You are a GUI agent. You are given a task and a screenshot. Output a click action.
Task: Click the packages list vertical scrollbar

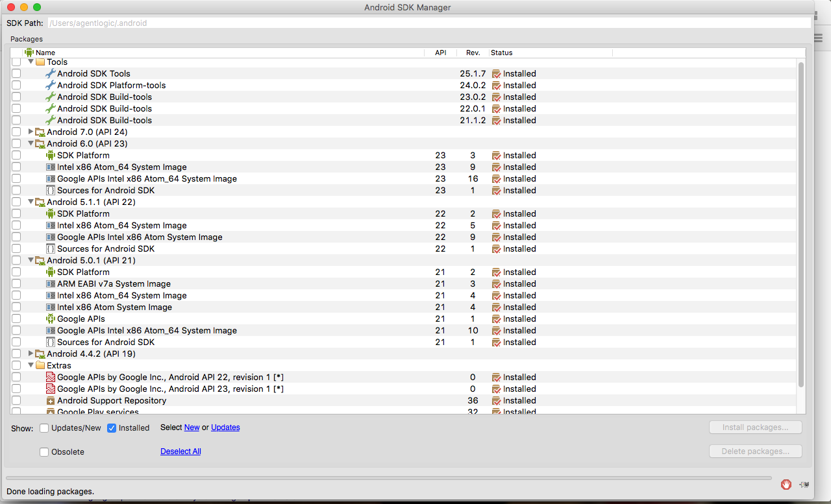(x=801, y=224)
